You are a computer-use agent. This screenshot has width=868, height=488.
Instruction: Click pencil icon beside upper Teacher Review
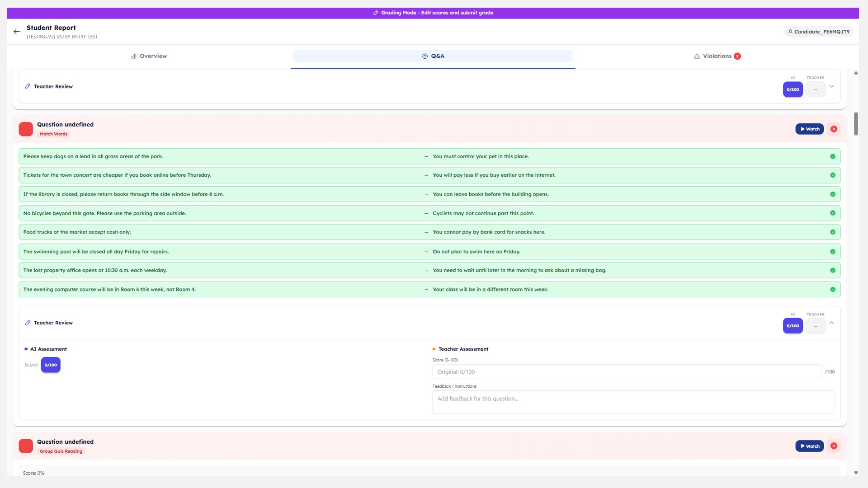pyautogui.click(x=28, y=86)
